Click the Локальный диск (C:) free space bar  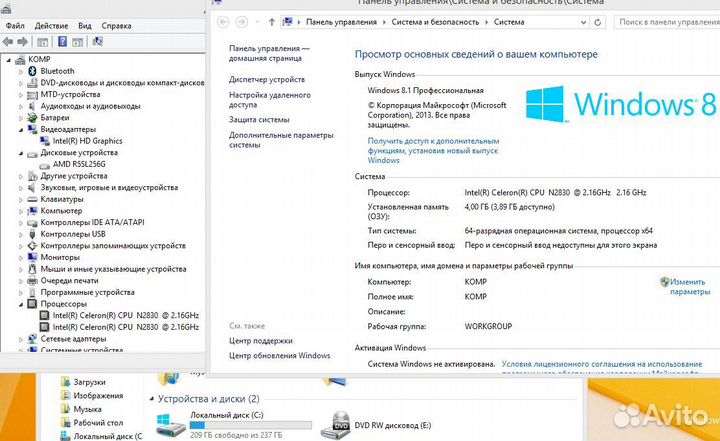pyautogui.click(x=251, y=425)
